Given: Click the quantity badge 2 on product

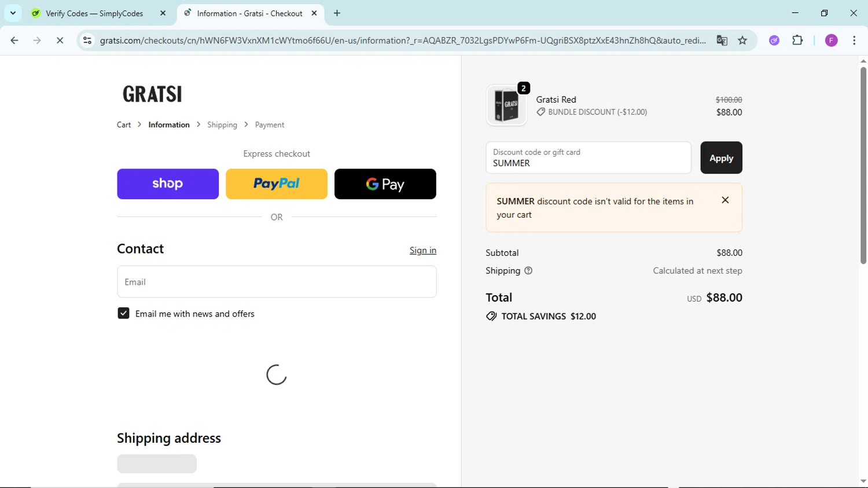Looking at the screenshot, I should [524, 89].
